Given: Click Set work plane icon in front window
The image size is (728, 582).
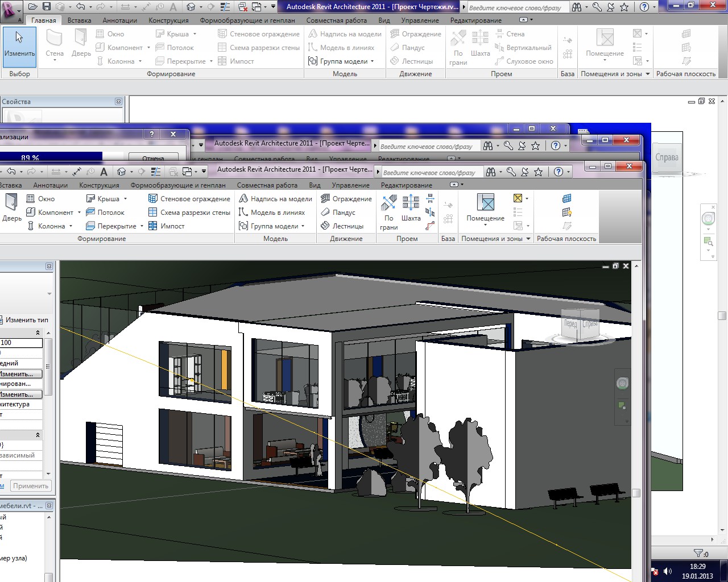Looking at the screenshot, I should click(566, 198).
